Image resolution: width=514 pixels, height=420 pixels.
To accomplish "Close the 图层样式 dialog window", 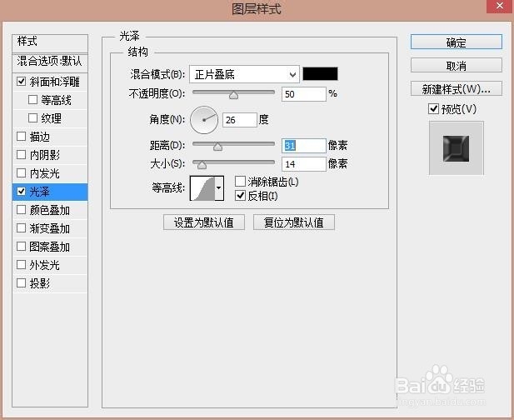I will pos(500,6).
